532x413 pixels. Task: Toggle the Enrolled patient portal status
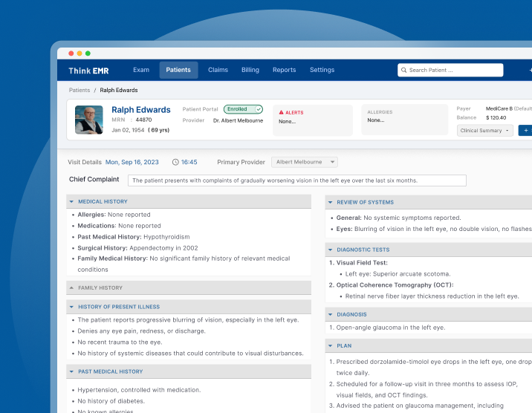(243, 109)
